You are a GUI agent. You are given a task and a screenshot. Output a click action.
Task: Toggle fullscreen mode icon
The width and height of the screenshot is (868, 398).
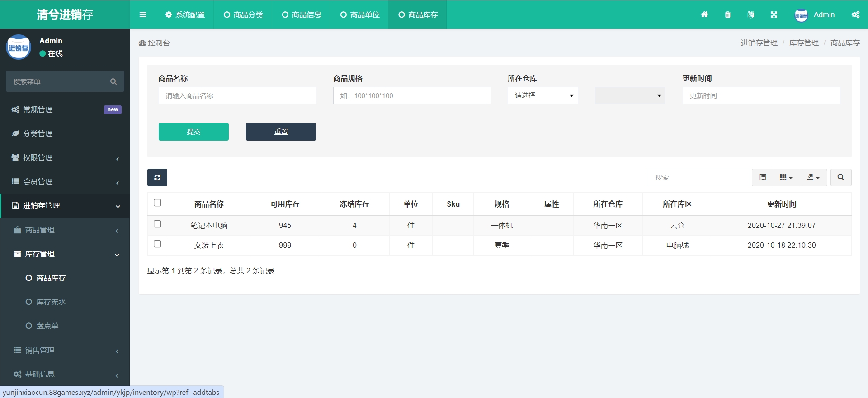tap(774, 14)
